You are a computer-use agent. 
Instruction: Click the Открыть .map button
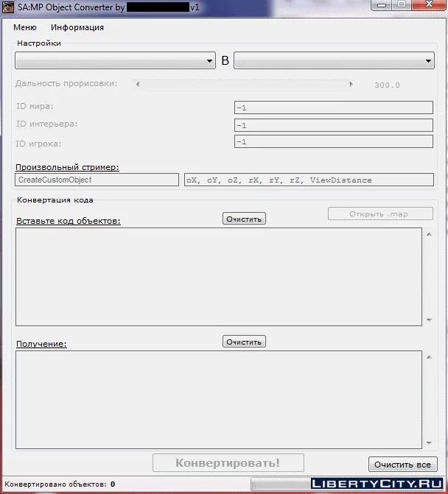pos(380,214)
